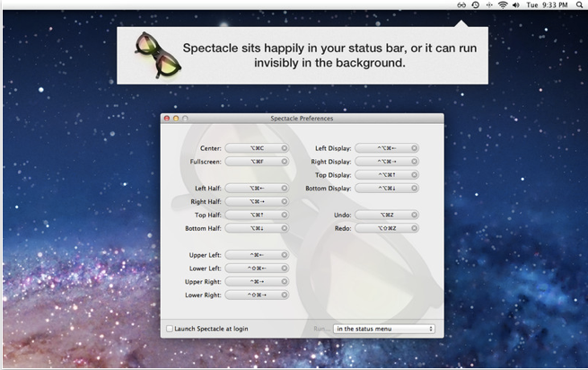
Task: Clear the Right Half shortcut
Action: click(x=285, y=201)
